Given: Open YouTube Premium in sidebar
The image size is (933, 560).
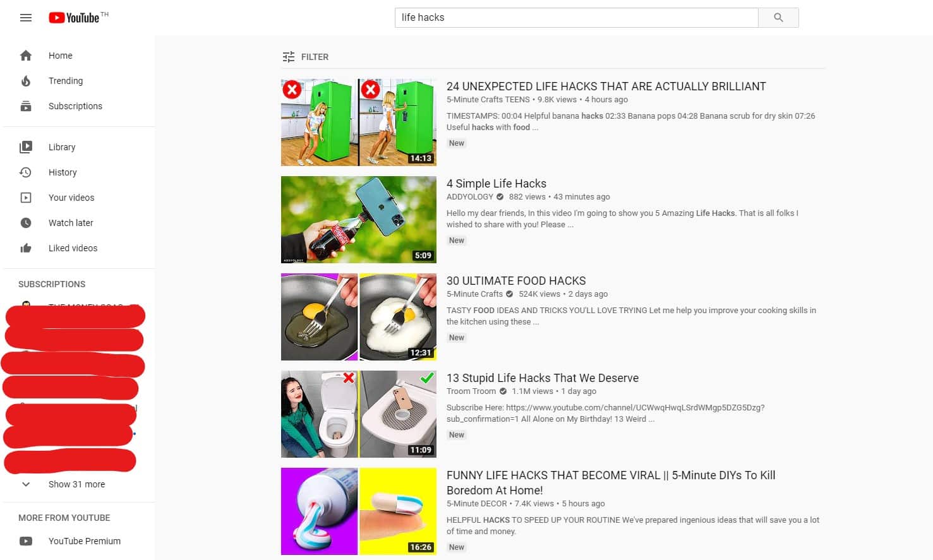Looking at the screenshot, I should click(x=84, y=541).
